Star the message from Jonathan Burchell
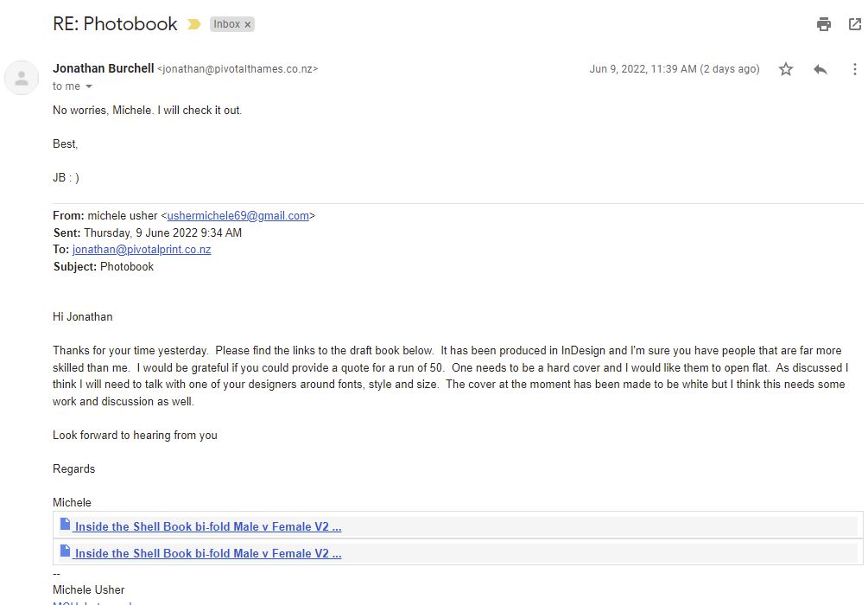868x605 pixels. [x=786, y=69]
